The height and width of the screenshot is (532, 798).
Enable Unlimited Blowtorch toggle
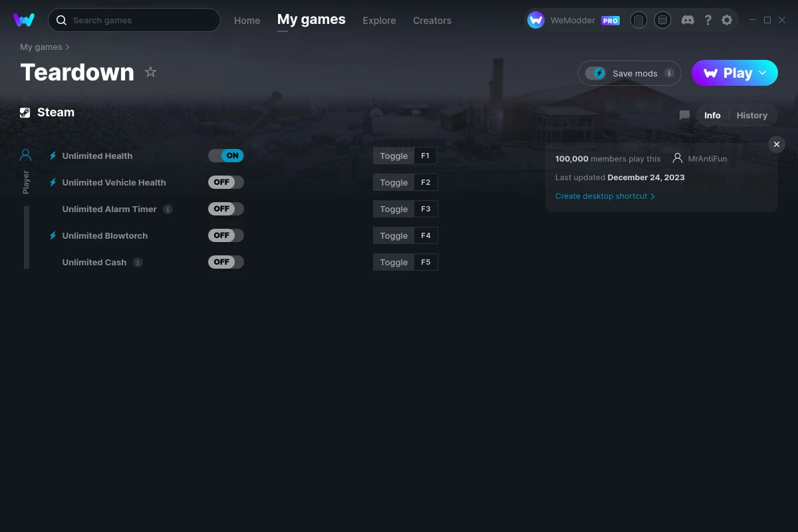[x=226, y=235]
